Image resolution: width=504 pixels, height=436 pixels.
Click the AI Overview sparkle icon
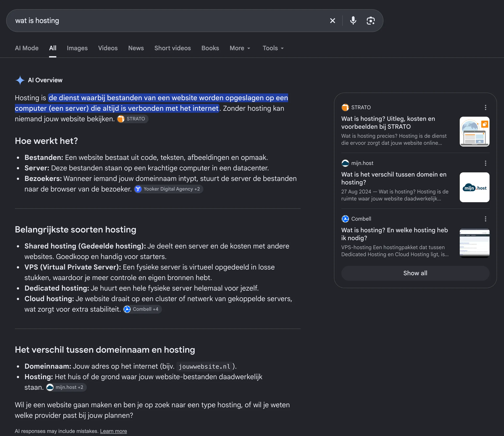[x=20, y=80]
